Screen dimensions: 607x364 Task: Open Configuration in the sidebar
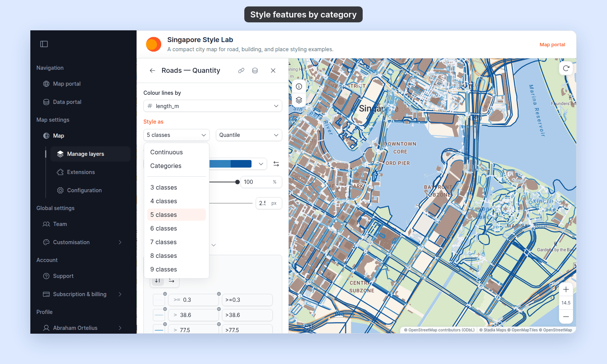coord(90,190)
